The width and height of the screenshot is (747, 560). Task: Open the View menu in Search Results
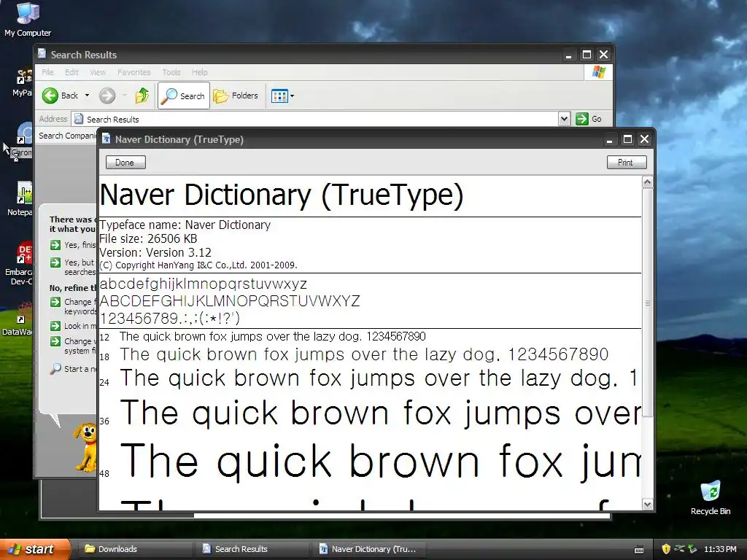[98, 72]
